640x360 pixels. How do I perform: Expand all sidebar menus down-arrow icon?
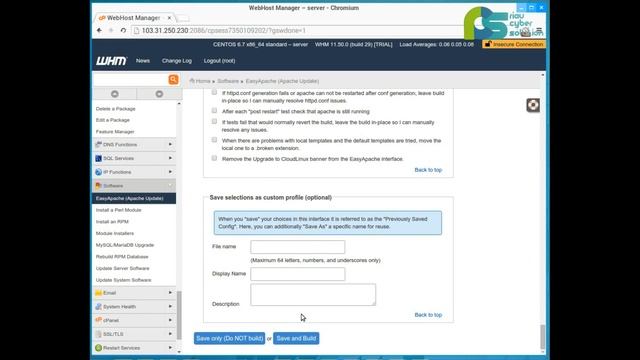pyautogui.click(x=159, y=94)
